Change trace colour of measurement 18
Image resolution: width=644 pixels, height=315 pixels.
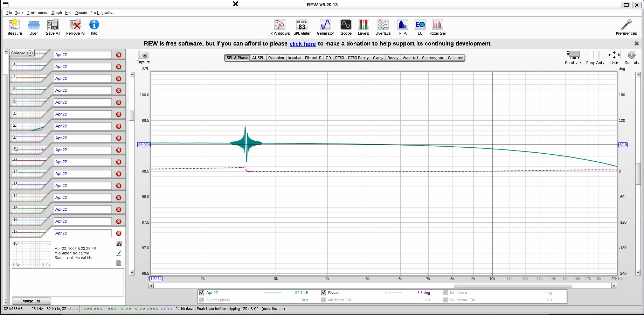click(x=119, y=253)
